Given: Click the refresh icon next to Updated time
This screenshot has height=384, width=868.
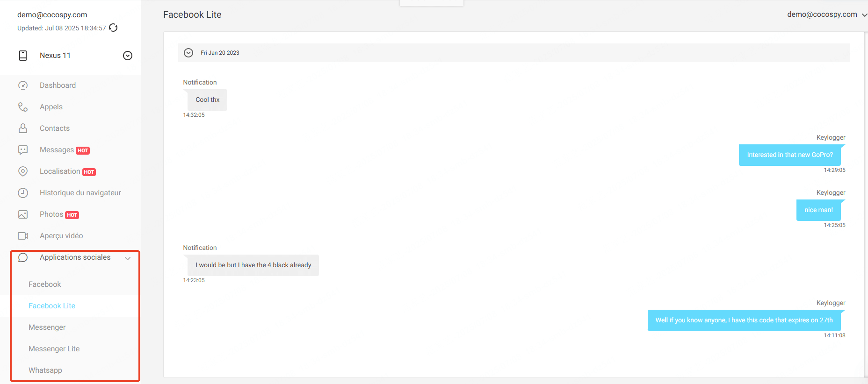Looking at the screenshot, I should [113, 28].
